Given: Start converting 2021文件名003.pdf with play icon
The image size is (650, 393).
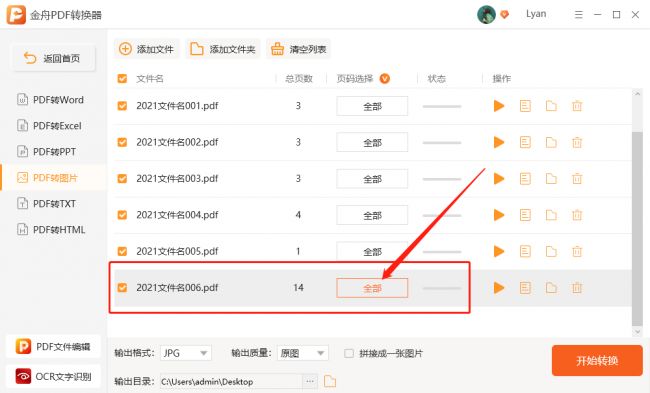Looking at the screenshot, I should pyautogui.click(x=499, y=179).
